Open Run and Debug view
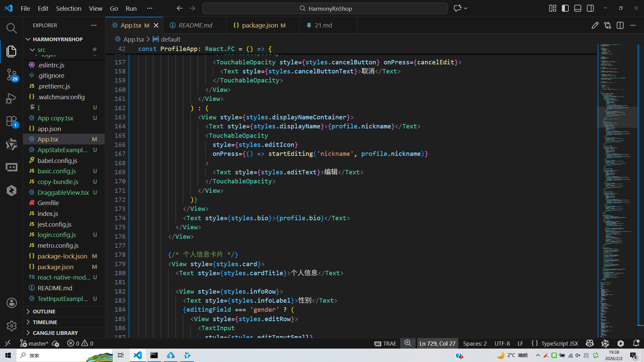 [11, 98]
